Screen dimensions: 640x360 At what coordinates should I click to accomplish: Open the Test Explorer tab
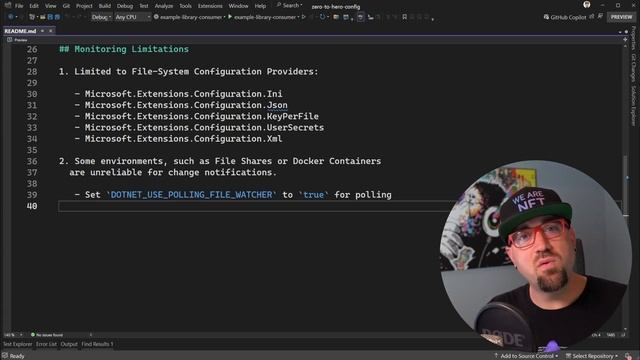pyautogui.click(x=18, y=344)
